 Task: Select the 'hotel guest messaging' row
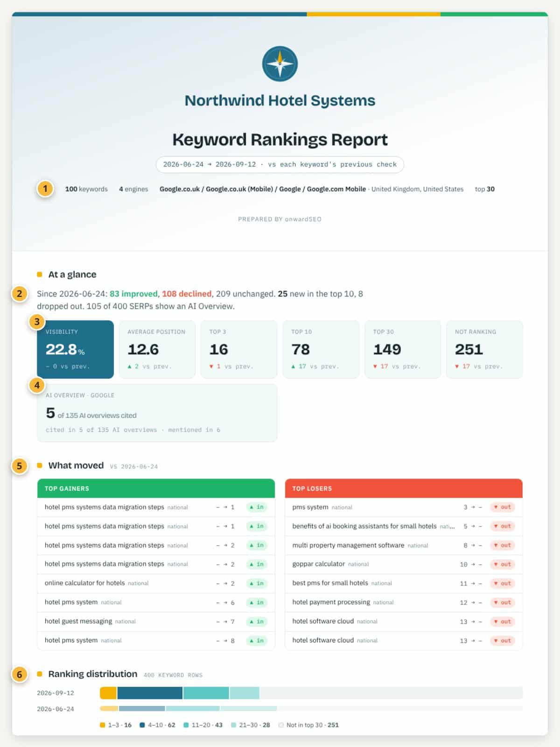pos(156,621)
